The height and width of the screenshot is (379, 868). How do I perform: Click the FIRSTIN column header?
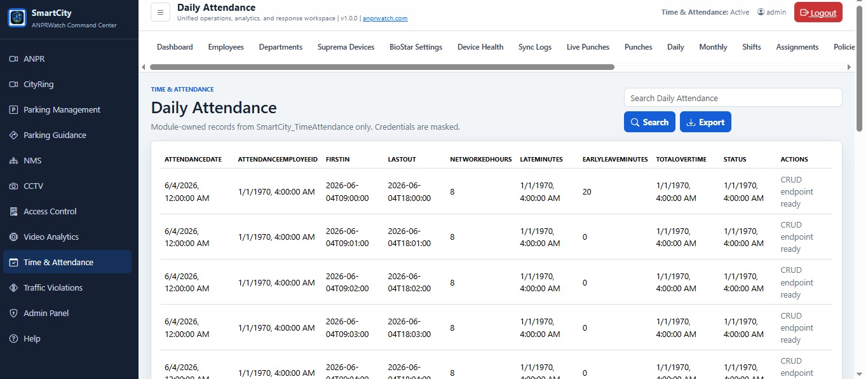point(337,159)
